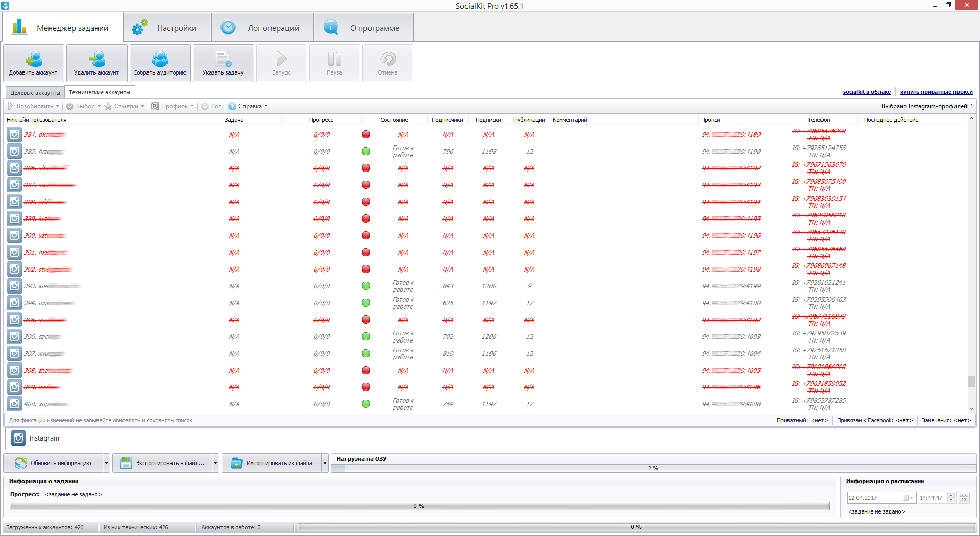Screen dimensions: 980x536
Task: Click phone IG: +79255124755
Action: (x=819, y=148)
